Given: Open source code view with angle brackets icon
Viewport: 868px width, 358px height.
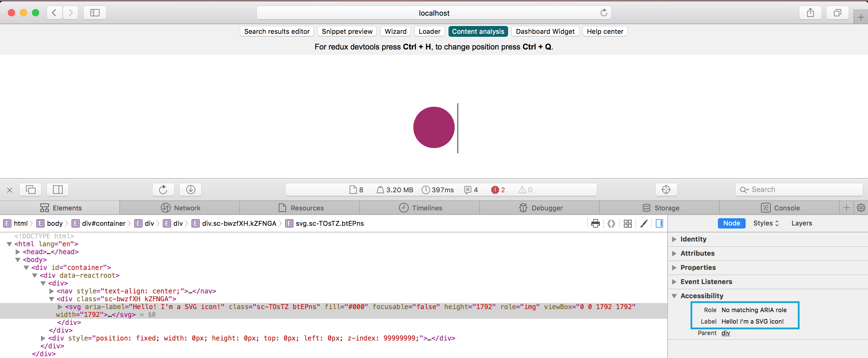Looking at the screenshot, I should [x=611, y=223].
